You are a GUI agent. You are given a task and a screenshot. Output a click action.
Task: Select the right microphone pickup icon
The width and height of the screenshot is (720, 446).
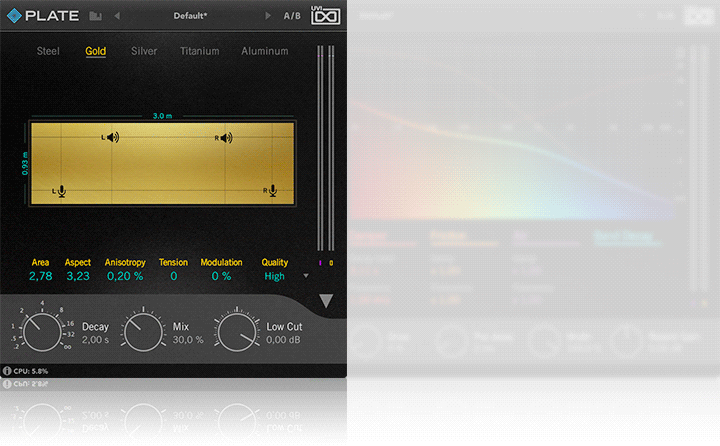point(270,190)
